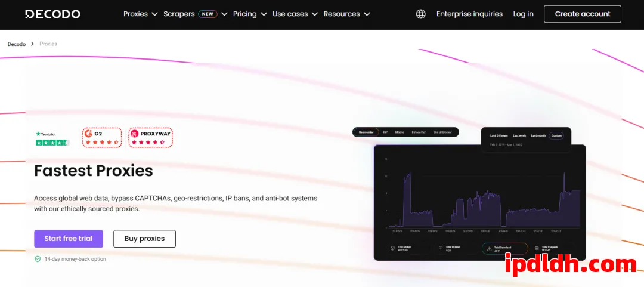
Task: Choose the Last 24 hours range
Action: point(499,135)
